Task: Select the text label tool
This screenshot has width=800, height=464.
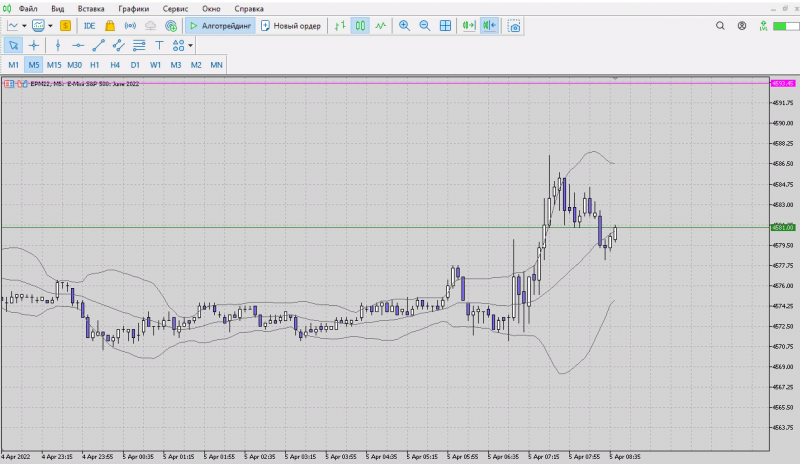Action: [x=159, y=45]
